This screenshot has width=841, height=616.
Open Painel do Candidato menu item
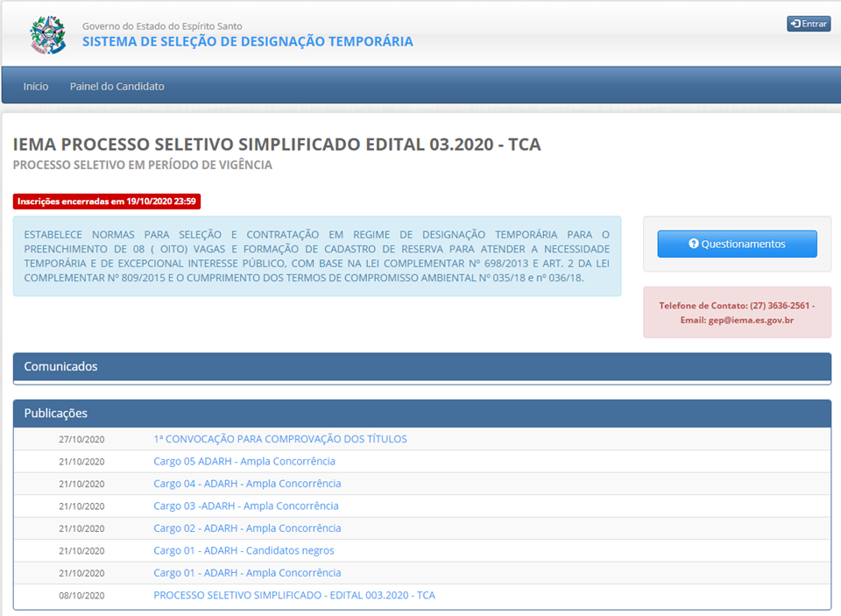coord(117,86)
